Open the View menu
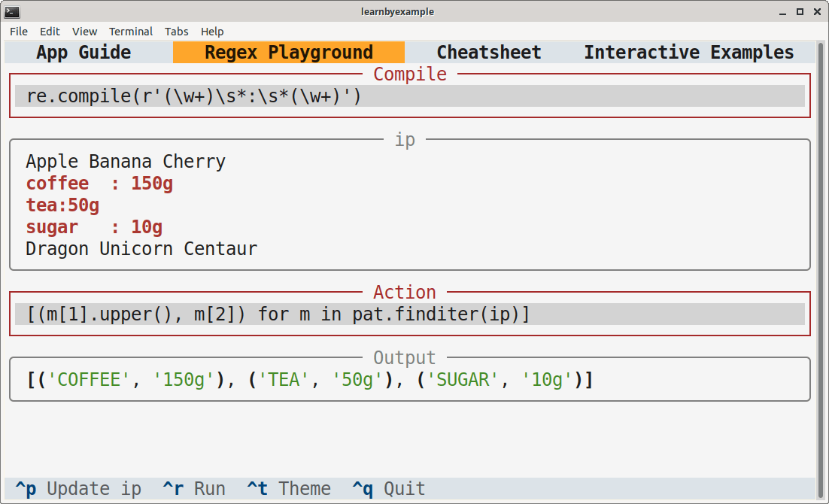 pyautogui.click(x=84, y=32)
